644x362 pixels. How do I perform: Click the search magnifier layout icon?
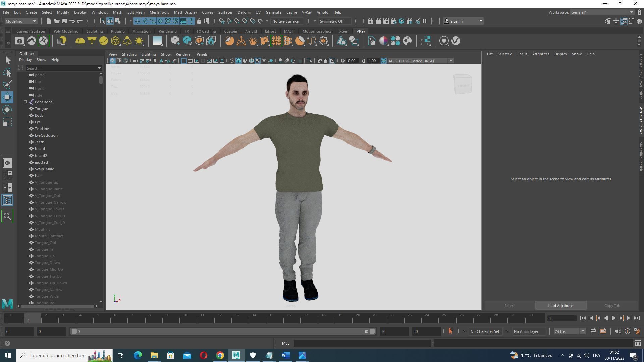[7, 216]
